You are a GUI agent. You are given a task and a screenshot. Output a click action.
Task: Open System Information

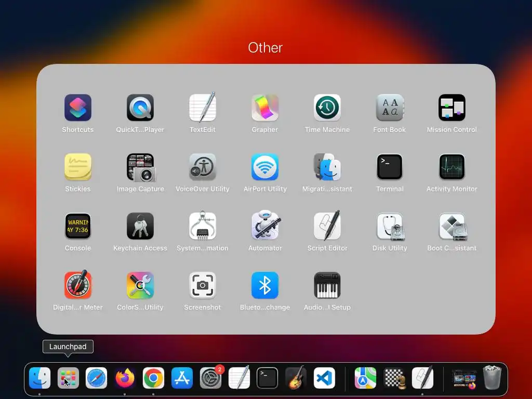pos(203,226)
